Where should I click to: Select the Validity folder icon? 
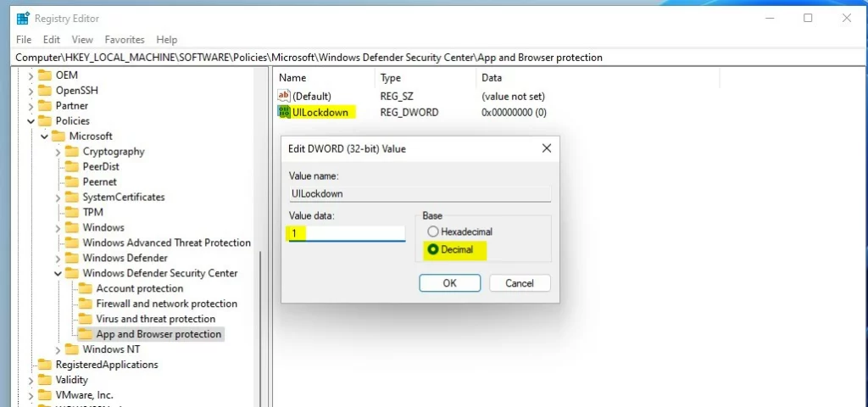tap(45, 380)
